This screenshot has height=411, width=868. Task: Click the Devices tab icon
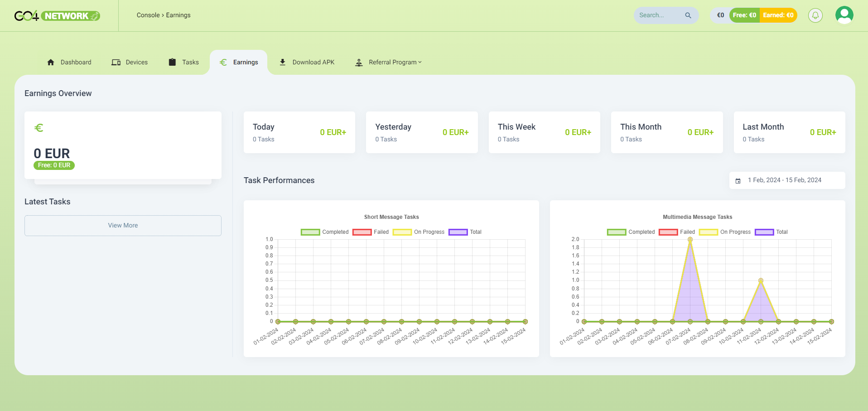pyautogui.click(x=116, y=62)
